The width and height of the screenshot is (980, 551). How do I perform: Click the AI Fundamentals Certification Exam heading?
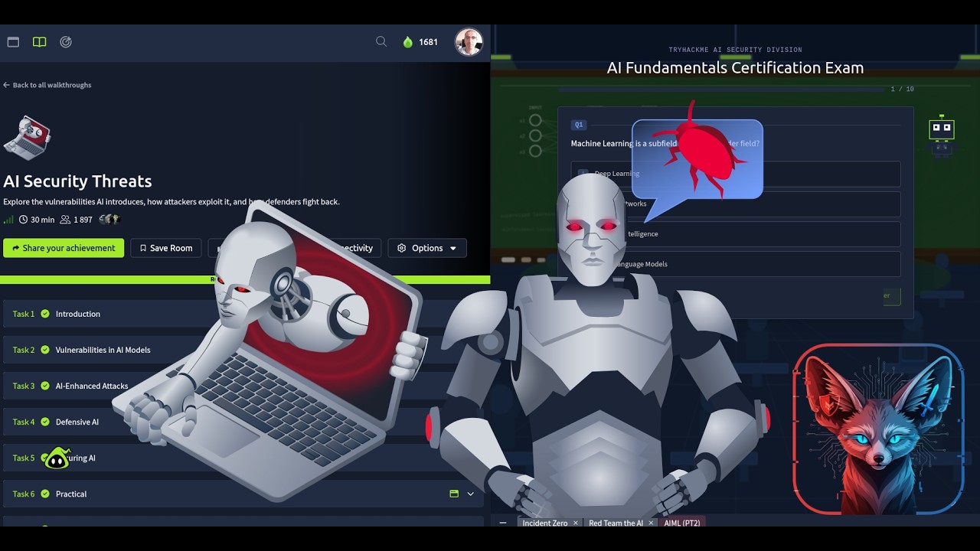[735, 68]
